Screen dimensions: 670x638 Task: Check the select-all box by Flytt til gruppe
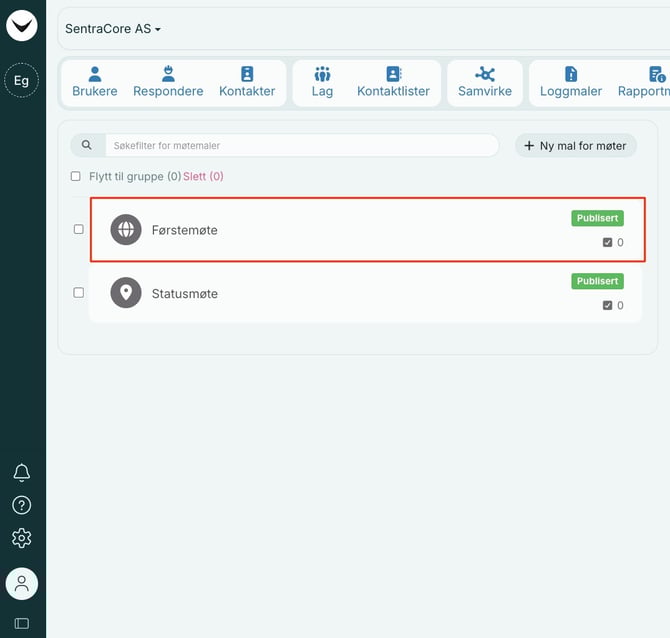point(76,176)
